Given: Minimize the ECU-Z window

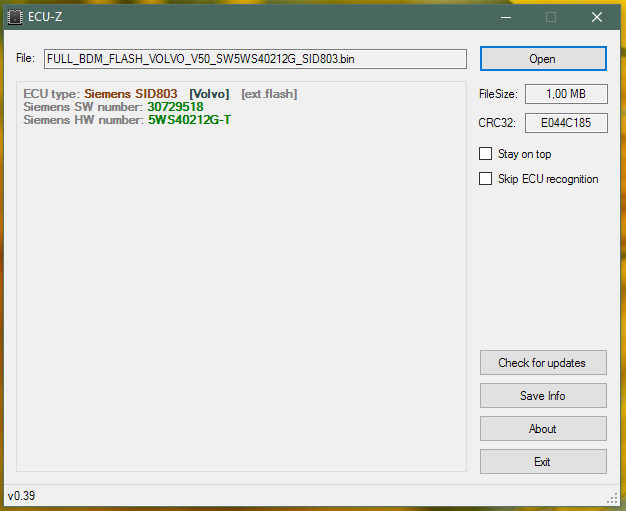Looking at the screenshot, I should (506, 17).
